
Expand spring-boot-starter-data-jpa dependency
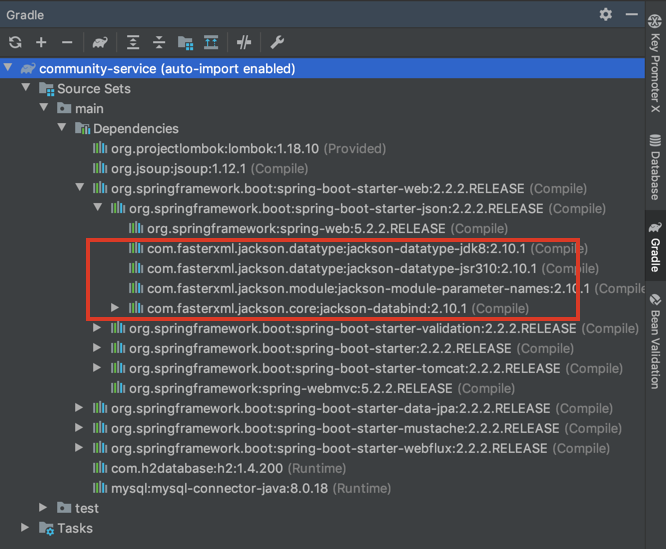coord(79,408)
